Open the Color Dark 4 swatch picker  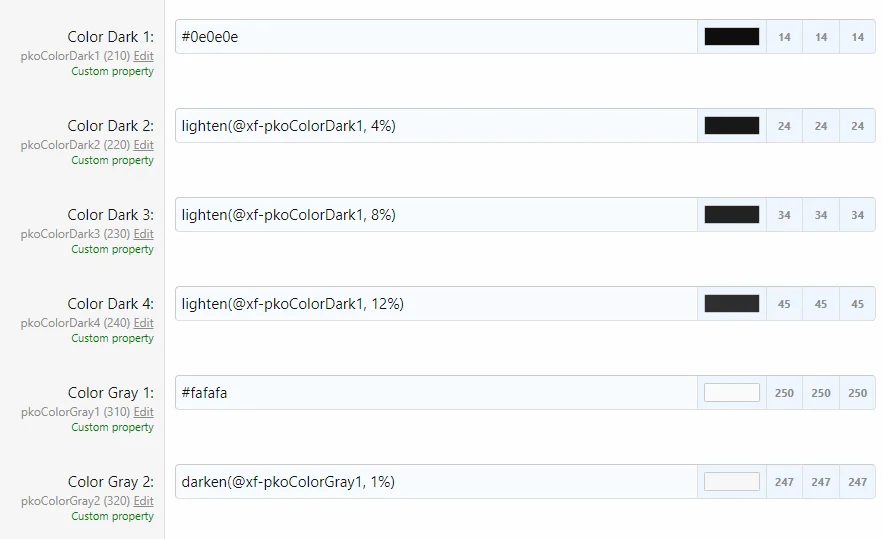[x=731, y=304]
